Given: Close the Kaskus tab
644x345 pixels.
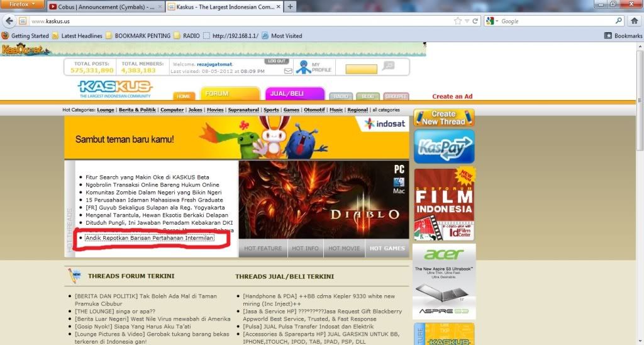Looking at the screenshot, I should pyautogui.click(x=279, y=7).
